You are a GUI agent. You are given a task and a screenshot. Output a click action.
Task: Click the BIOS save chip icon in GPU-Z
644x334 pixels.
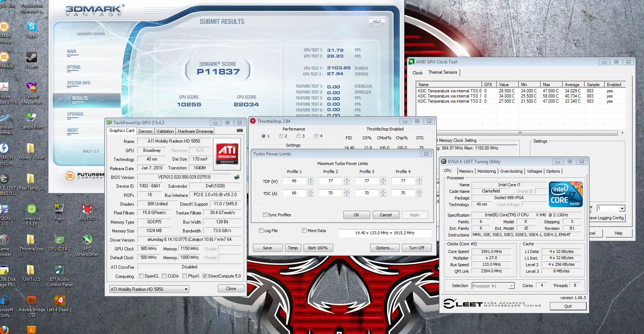237,177
